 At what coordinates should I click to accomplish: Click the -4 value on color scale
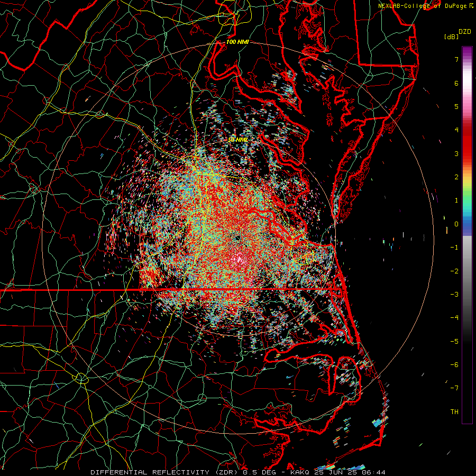[x=454, y=317]
